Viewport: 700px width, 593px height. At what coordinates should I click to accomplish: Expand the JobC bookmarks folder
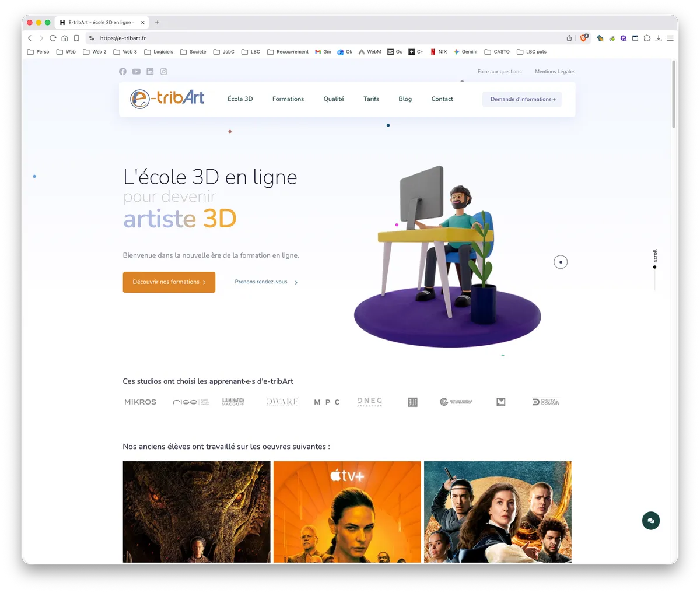224,52
